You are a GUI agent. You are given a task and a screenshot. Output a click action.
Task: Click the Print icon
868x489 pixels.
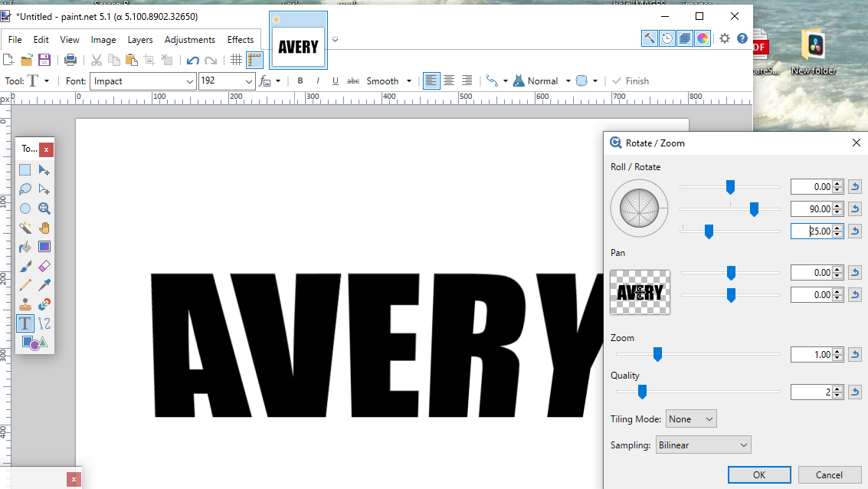(70, 60)
